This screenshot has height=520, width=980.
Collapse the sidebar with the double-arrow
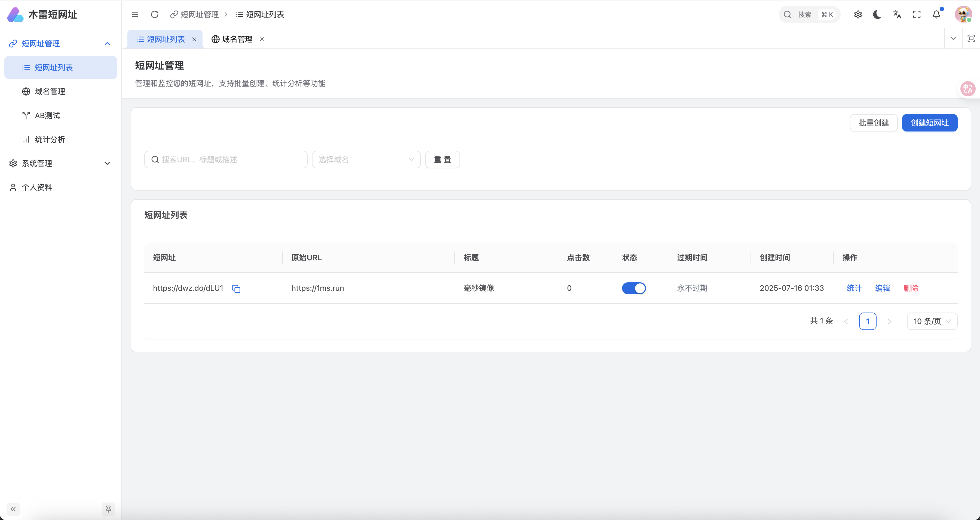(13, 509)
